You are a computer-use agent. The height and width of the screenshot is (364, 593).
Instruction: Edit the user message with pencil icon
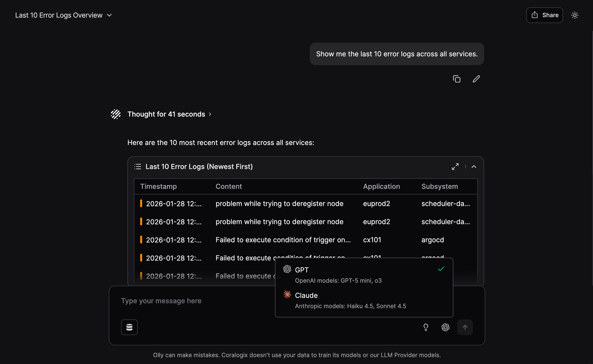tap(476, 79)
